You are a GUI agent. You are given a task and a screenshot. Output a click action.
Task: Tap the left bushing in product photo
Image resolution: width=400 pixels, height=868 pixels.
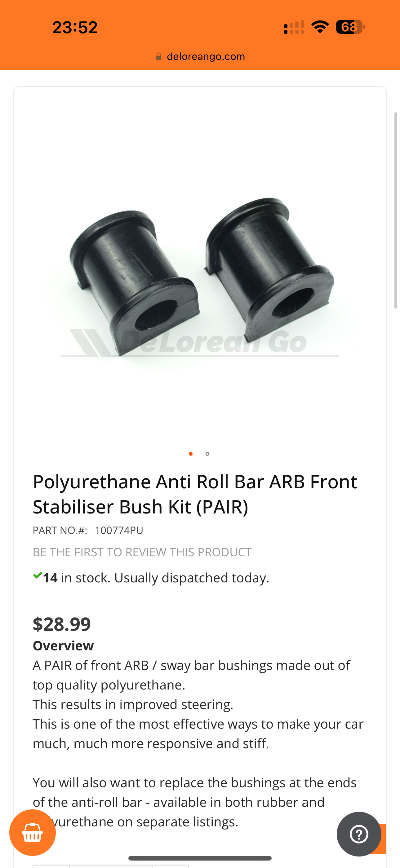coord(134,283)
